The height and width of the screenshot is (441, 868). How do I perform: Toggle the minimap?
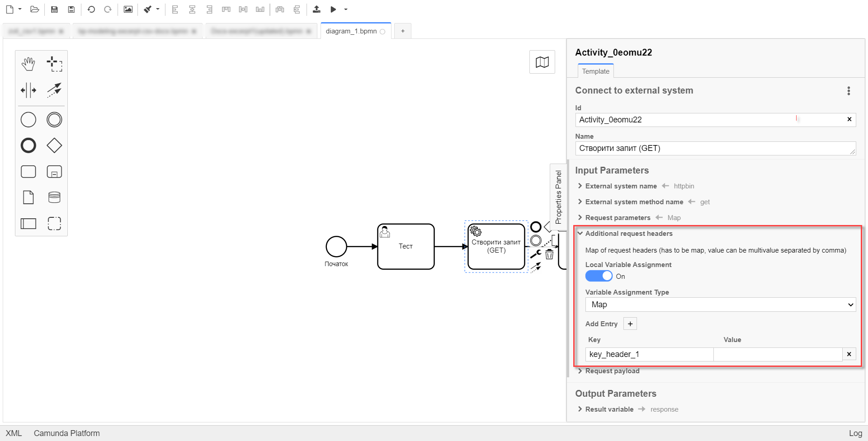tap(542, 62)
